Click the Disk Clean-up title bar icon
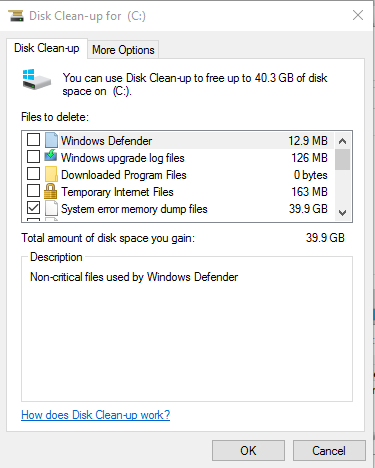This screenshot has height=468, width=375. [x=16, y=16]
